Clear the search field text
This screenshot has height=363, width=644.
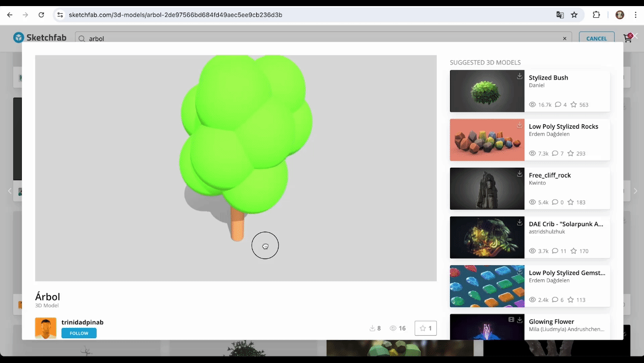[565, 39]
